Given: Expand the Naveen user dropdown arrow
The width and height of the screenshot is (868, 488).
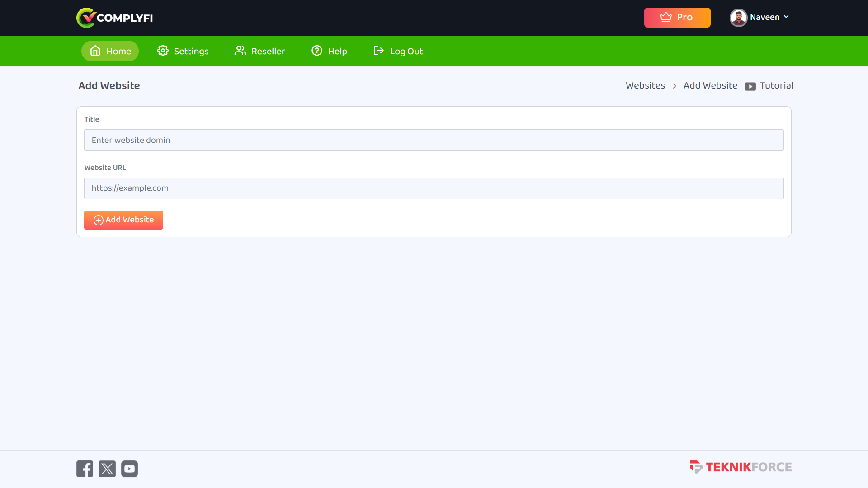Looking at the screenshot, I should (786, 17).
